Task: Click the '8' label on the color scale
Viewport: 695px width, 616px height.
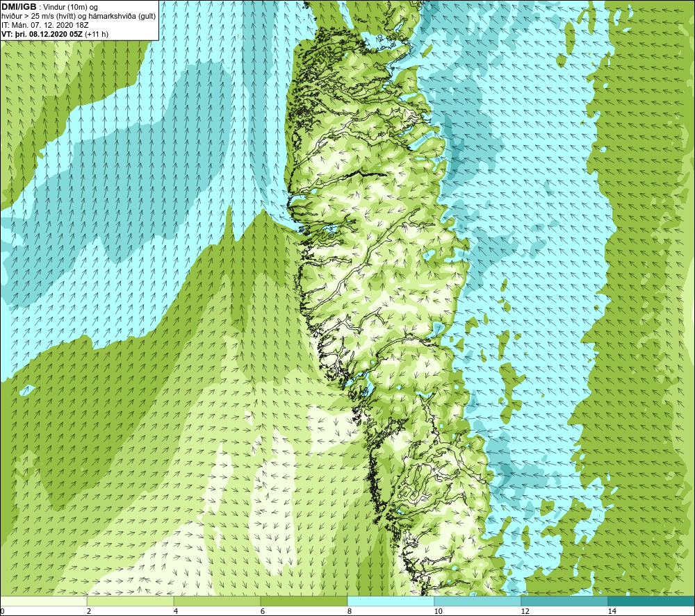Action: (350, 611)
